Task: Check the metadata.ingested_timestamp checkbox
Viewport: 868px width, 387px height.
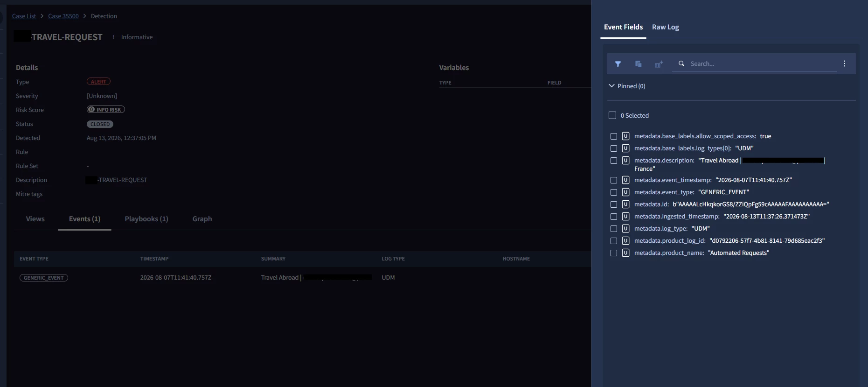Action: point(614,217)
